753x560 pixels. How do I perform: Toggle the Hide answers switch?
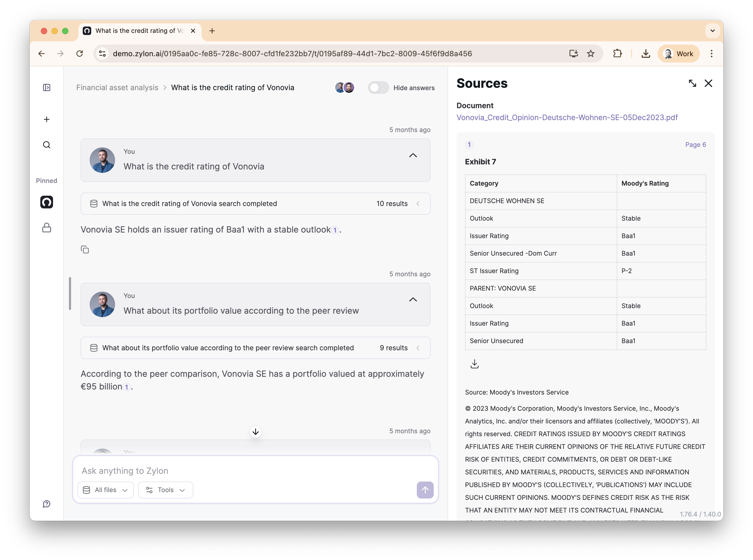[378, 88]
